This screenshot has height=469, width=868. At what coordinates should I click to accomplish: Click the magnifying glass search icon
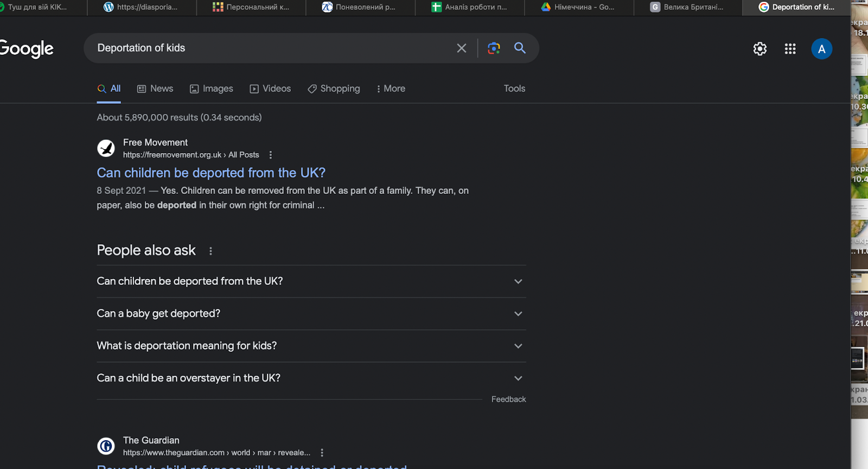520,48
